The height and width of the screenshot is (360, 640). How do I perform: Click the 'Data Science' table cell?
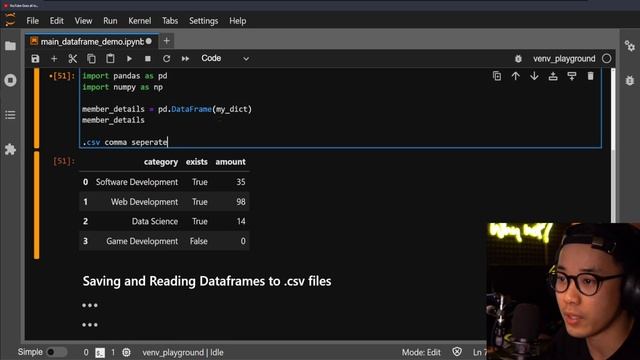pos(155,222)
